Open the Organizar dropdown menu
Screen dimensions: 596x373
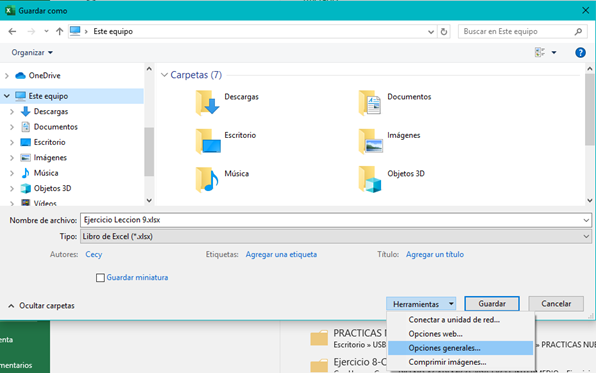[x=32, y=52]
